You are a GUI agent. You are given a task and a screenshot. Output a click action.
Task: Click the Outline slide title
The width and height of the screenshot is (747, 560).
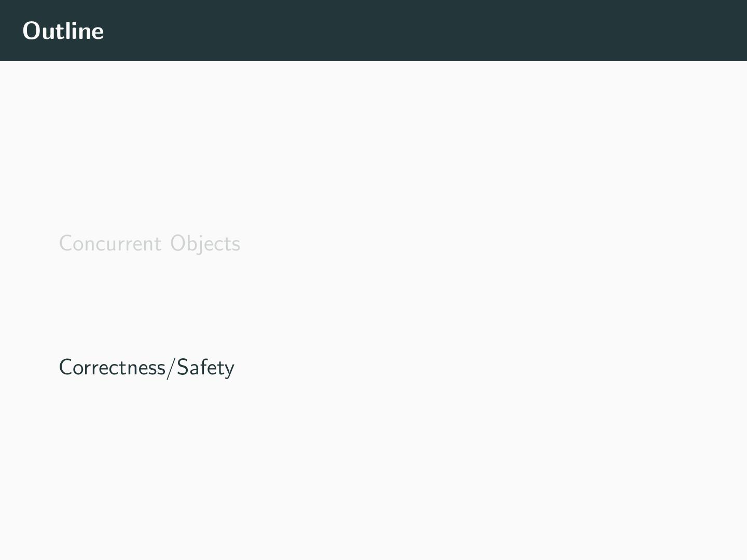pos(63,31)
